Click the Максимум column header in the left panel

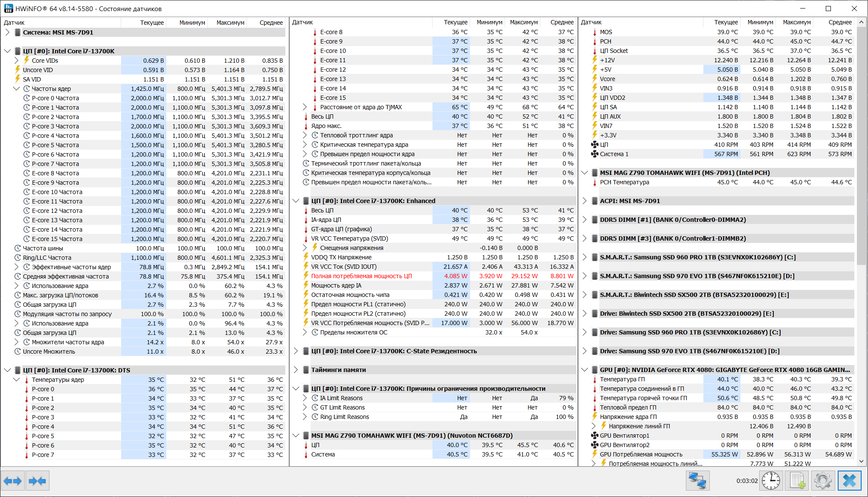tap(230, 23)
